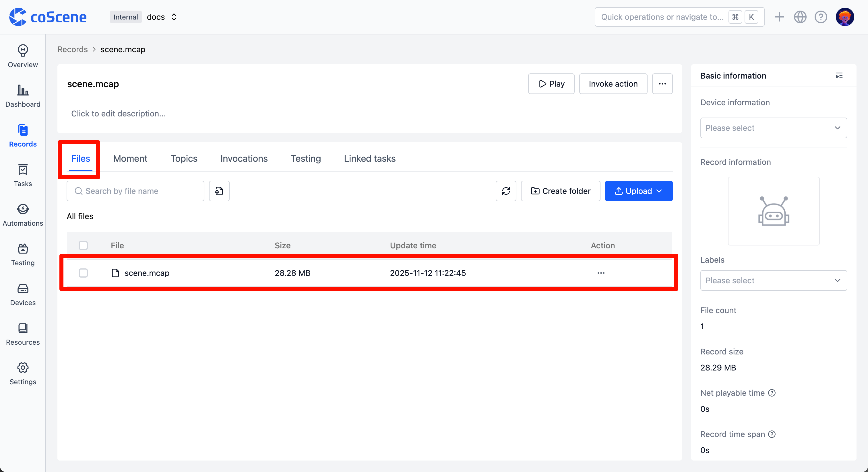Image resolution: width=868 pixels, height=472 pixels.
Task: Open the Labels select dropdown
Action: point(773,280)
